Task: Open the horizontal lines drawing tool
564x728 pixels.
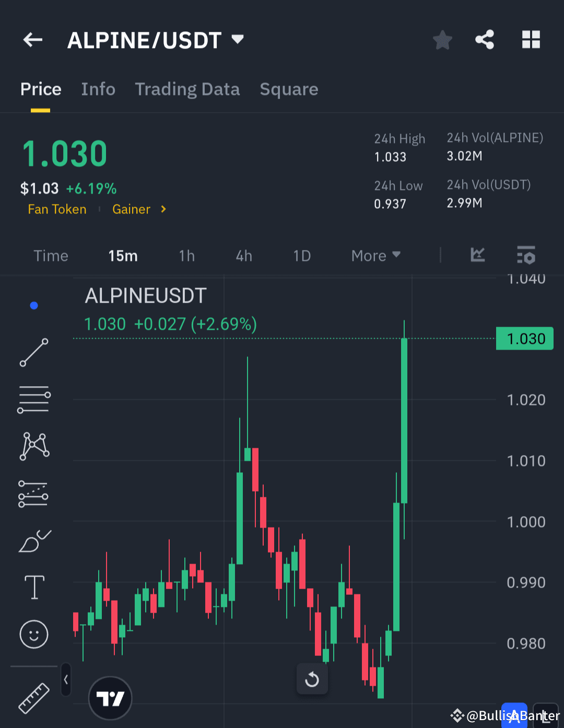Action: pos(33,400)
